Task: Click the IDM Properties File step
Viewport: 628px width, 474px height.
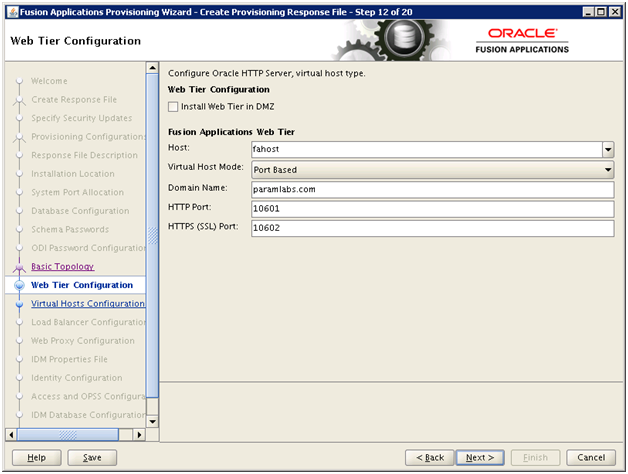Action: [69, 359]
